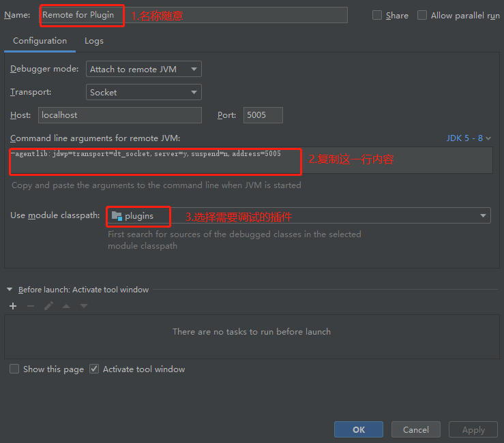Screen dimensions: 504x443
Task: Click 'Command line arguments for remote JVM:' label
Action: 95,138
